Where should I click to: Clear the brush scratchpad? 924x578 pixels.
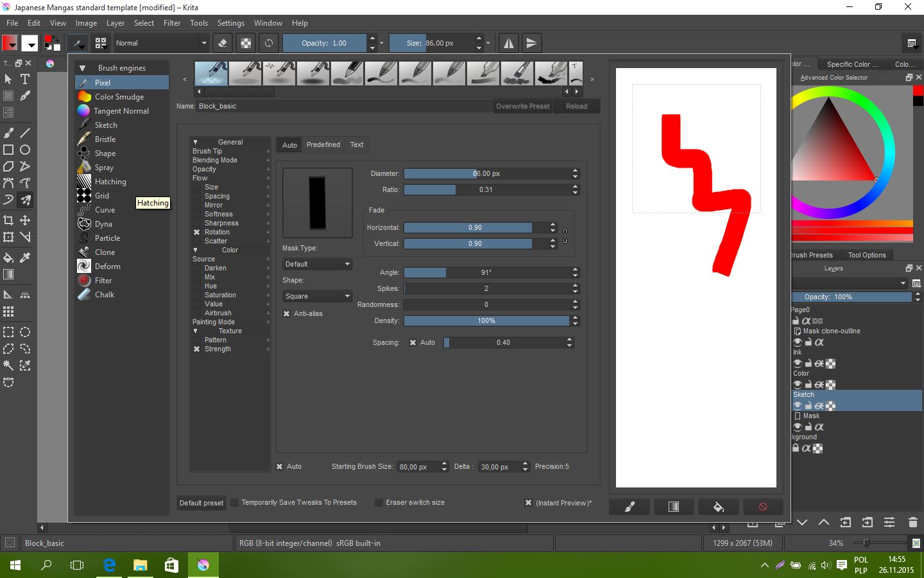[763, 507]
